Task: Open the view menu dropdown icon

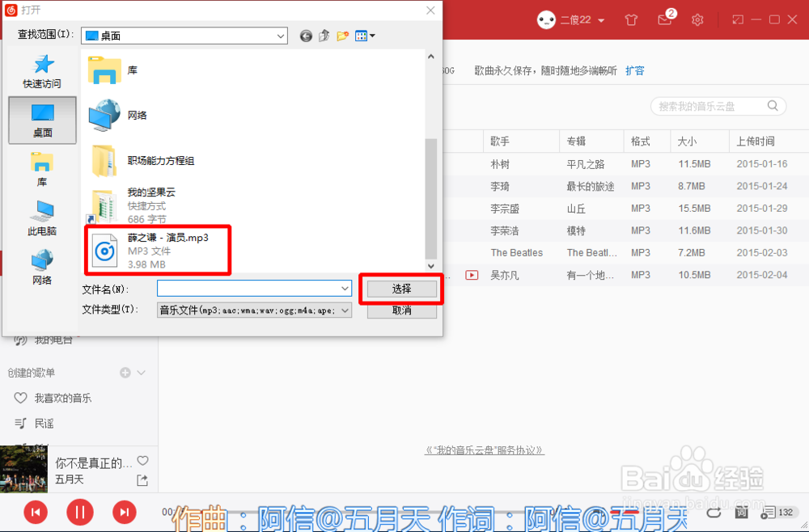Action: point(366,36)
